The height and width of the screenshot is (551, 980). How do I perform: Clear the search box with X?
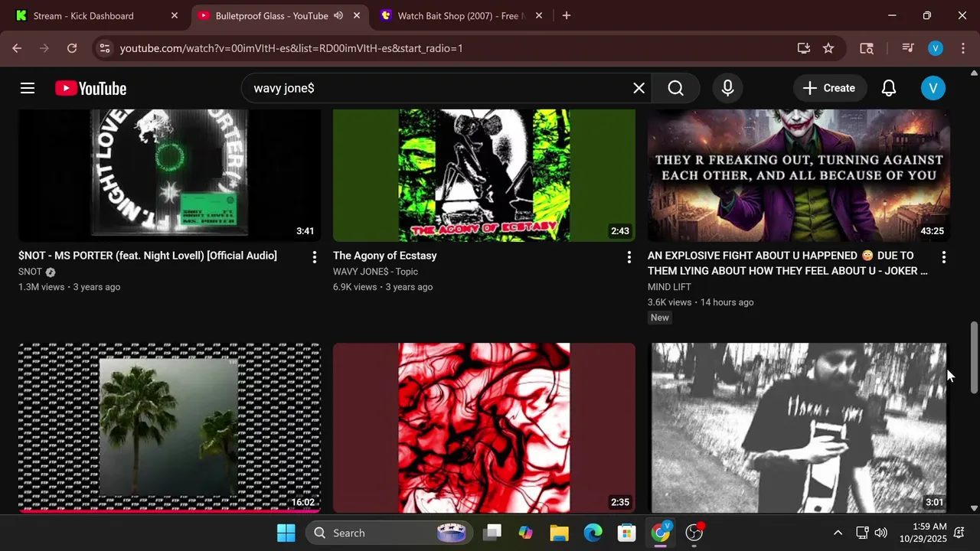point(639,88)
